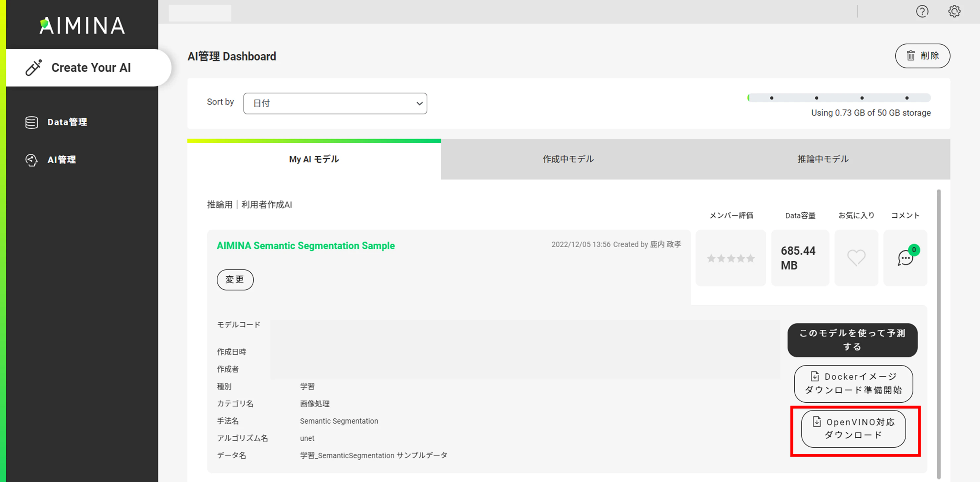Open the Sort by 日付 dropdown
Screen dimensions: 980x482
(x=335, y=104)
